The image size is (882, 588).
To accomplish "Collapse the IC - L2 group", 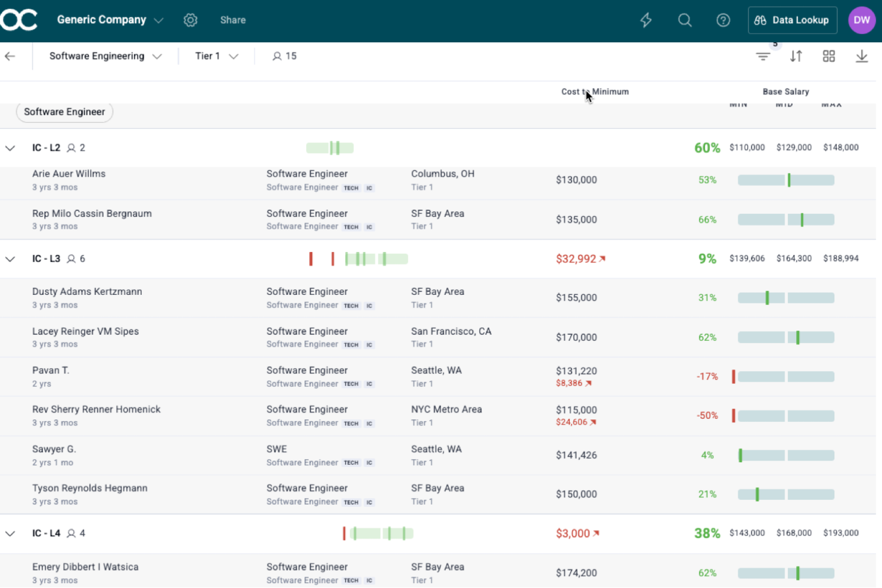I will [10, 148].
